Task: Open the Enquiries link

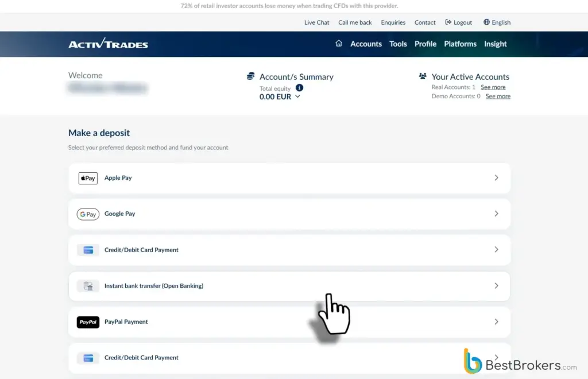Action: click(x=393, y=22)
